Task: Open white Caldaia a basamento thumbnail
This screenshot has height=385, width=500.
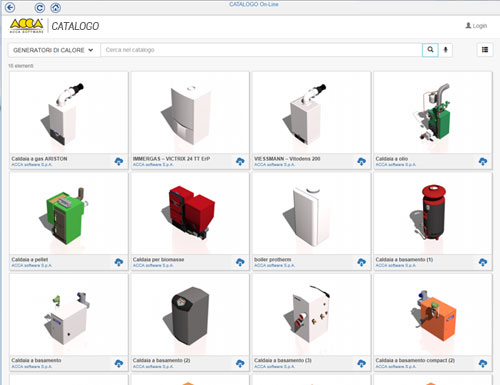Action: tap(69, 315)
